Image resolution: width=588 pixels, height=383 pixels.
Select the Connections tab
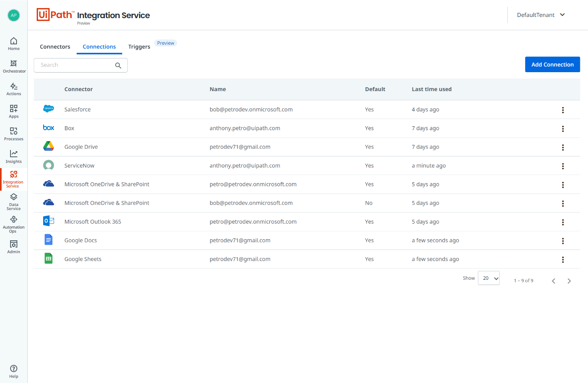(99, 47)
